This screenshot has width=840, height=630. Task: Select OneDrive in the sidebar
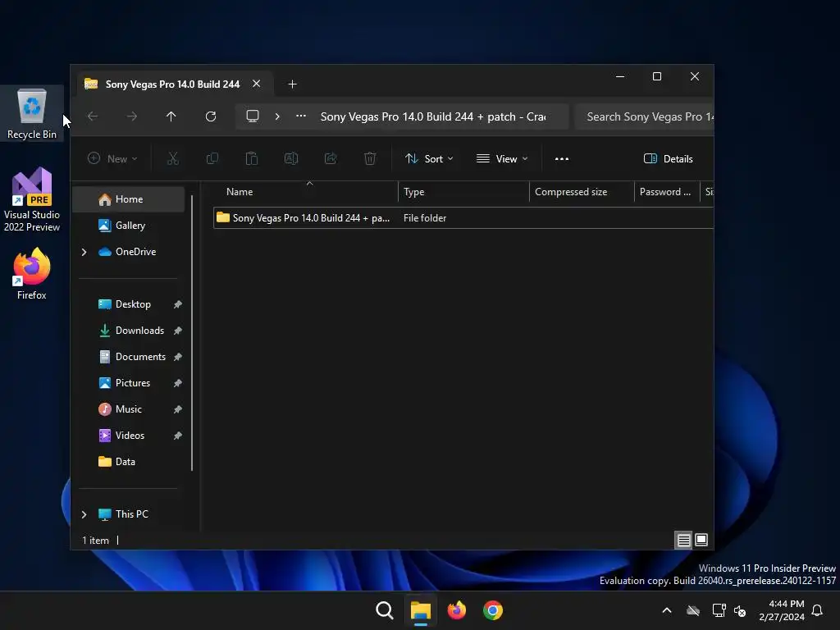(x=135, y=252)
